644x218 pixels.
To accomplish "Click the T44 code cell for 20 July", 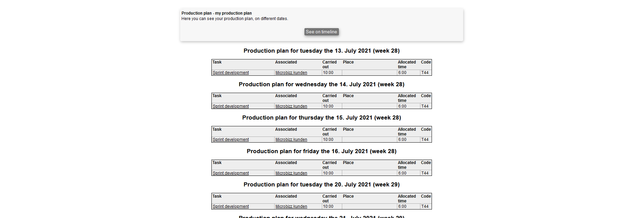I will [x=425, y=206].
